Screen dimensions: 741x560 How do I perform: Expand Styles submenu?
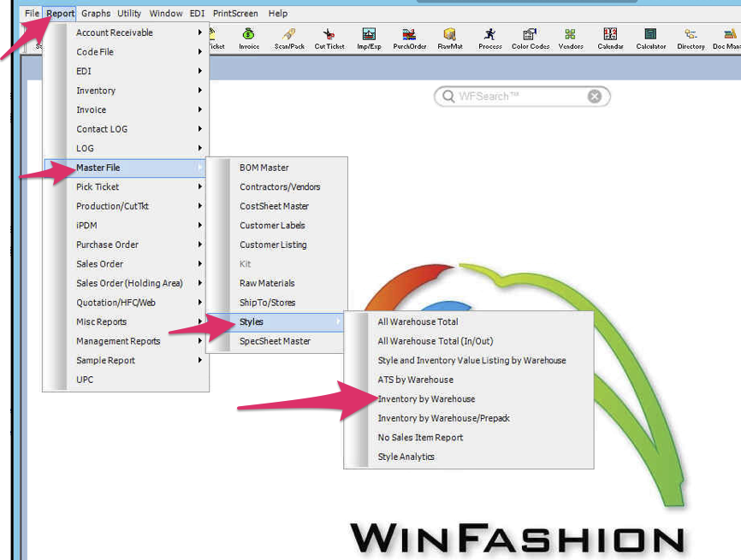click(x=276, y=322)
